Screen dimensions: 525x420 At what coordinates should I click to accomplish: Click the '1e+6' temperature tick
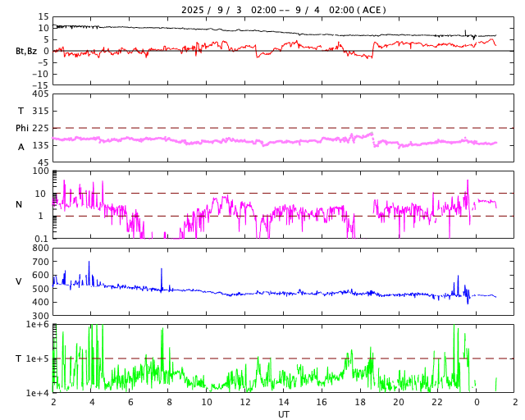coord(38,324)
